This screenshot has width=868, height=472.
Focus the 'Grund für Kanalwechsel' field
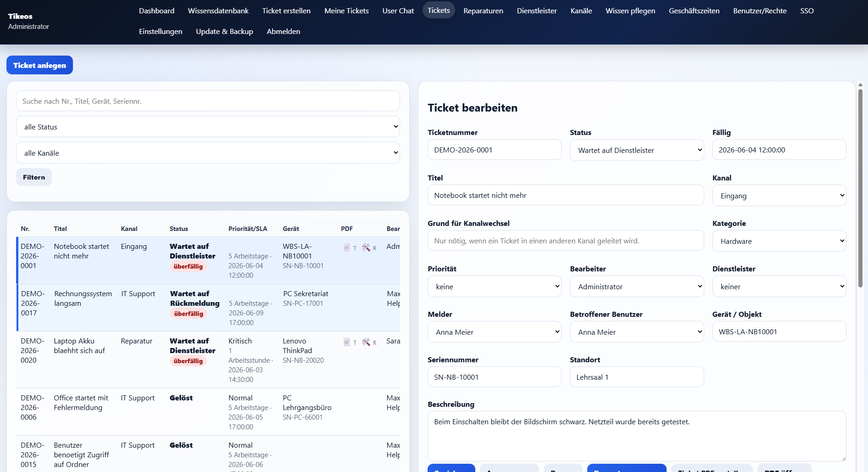click(x=566, y=241)
